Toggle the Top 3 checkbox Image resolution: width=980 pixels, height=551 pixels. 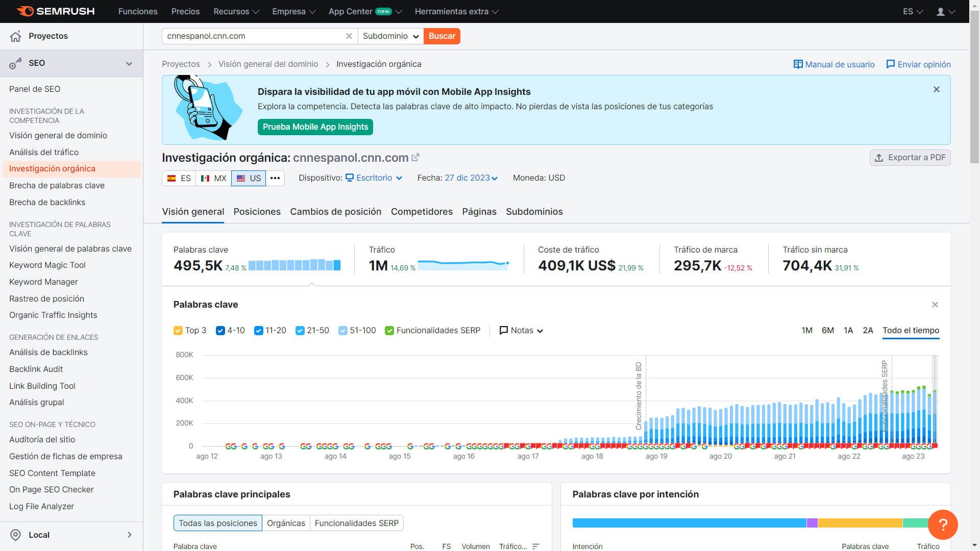point(178,331)
